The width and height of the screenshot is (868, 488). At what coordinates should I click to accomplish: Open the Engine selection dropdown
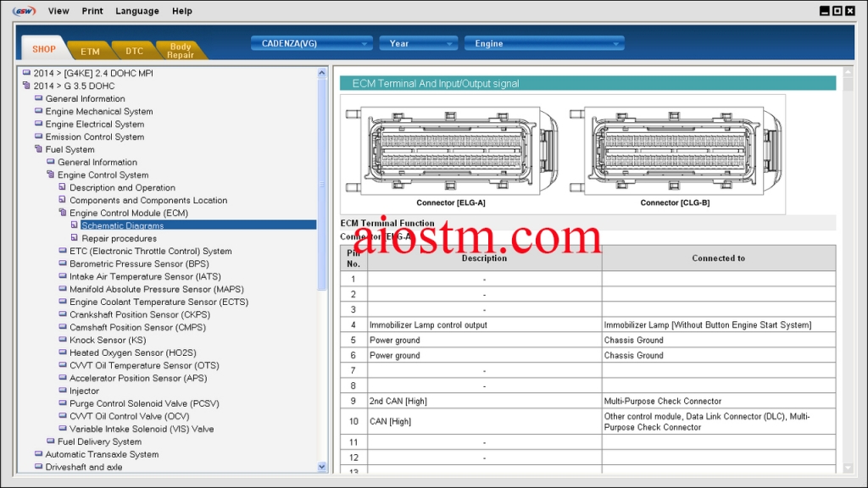[543, 42]
